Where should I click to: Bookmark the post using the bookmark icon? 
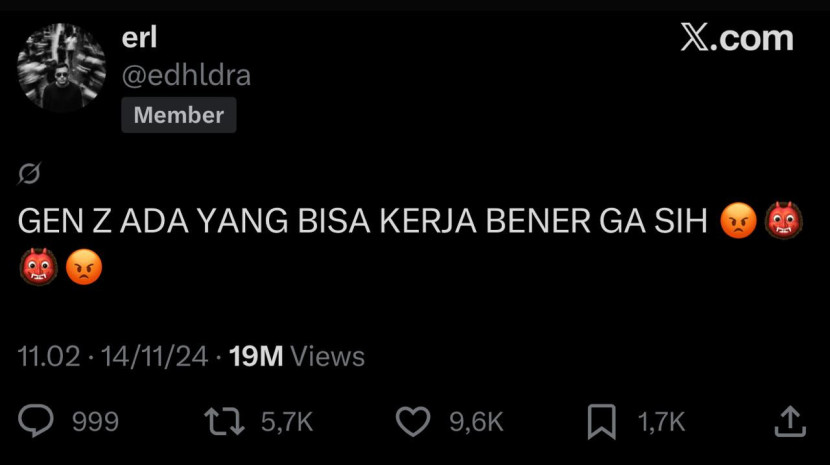602,422
